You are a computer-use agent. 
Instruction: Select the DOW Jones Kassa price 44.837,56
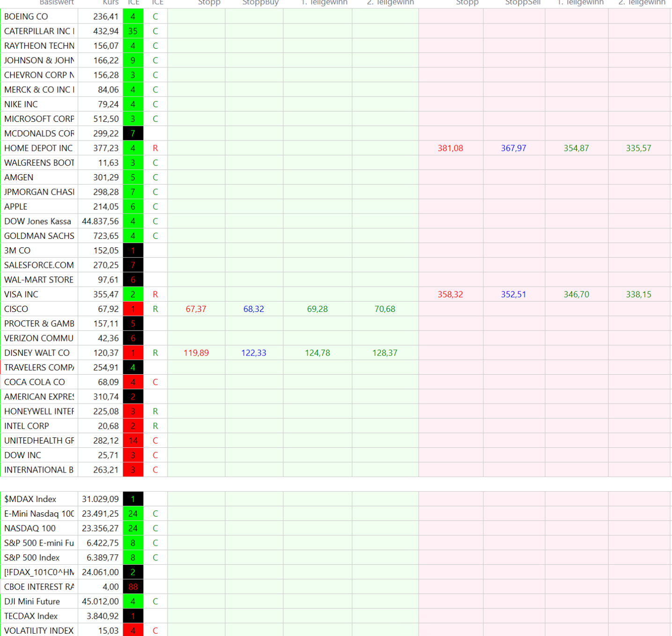pos(100,221)
